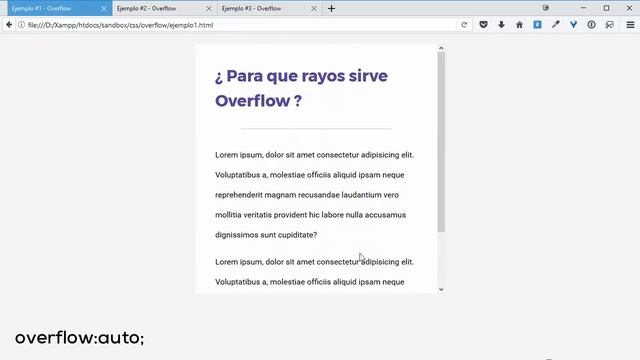Go to Home with the house icon
Viewport: 640px width, 360px height.
[519, 25]
